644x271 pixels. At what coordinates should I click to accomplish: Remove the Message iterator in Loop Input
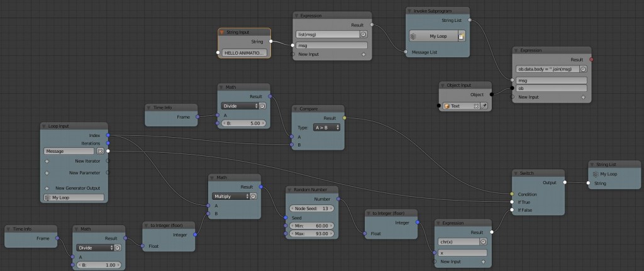tap(100, 151)
